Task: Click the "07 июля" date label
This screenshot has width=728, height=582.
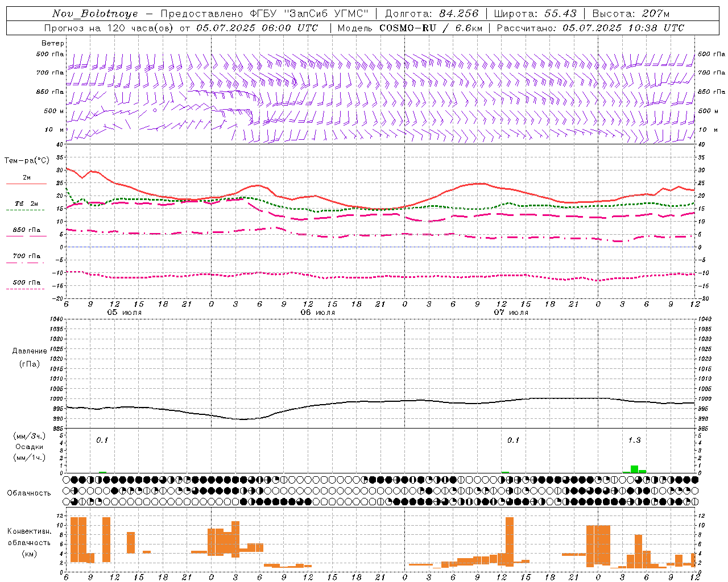Action: coord(511,313)
